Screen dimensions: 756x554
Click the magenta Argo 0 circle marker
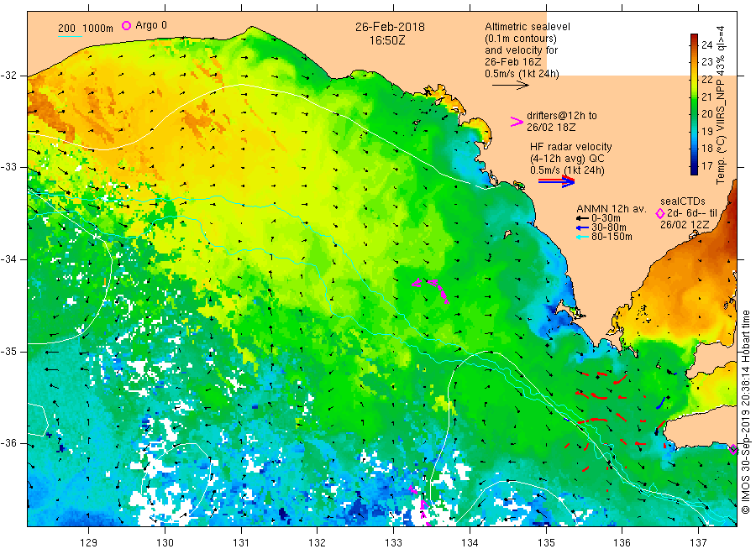pyautogui.click(x=126, y=25)
